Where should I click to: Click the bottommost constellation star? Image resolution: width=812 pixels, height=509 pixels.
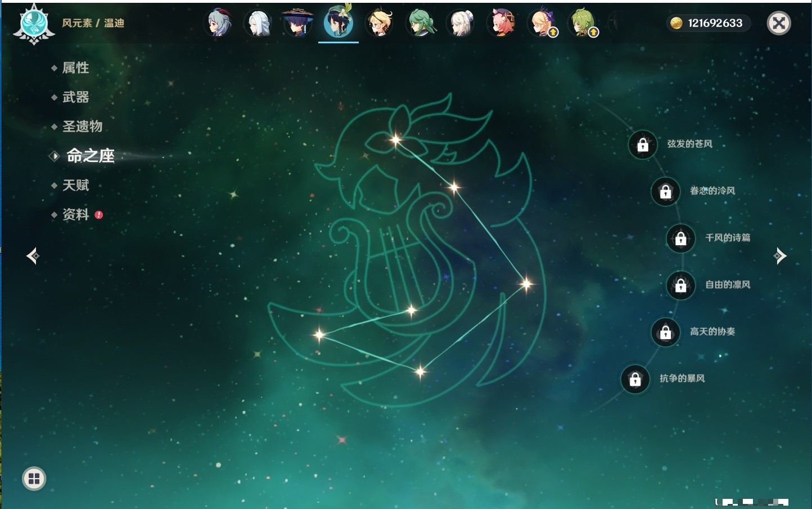coord(420,371)
